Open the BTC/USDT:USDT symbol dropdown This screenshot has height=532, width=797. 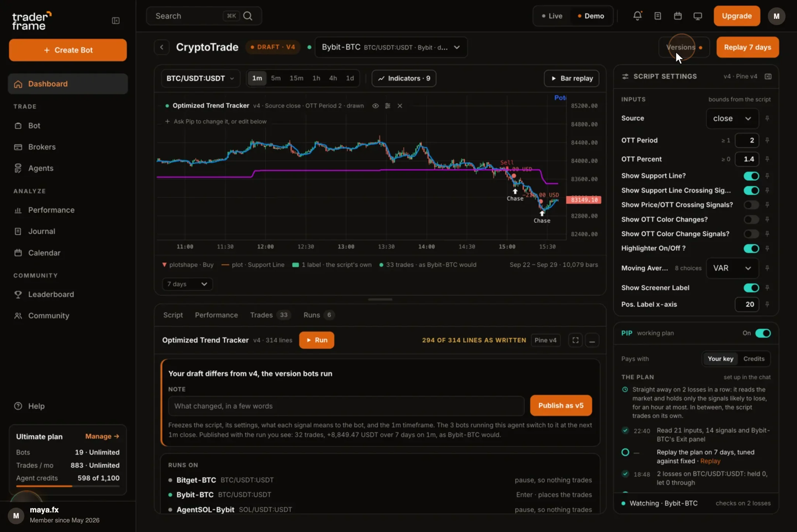tap(200, 78)
